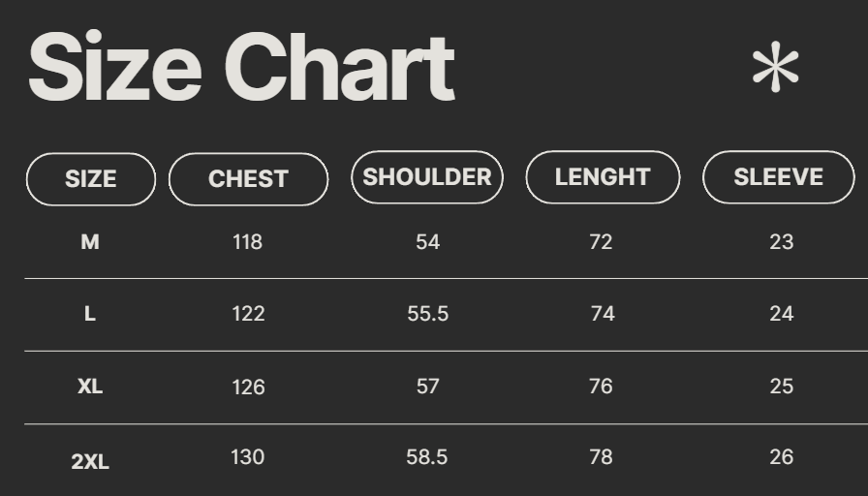Select sleeve value 26 for 2XL
868x496 pixels.
[x=782, y=457]
